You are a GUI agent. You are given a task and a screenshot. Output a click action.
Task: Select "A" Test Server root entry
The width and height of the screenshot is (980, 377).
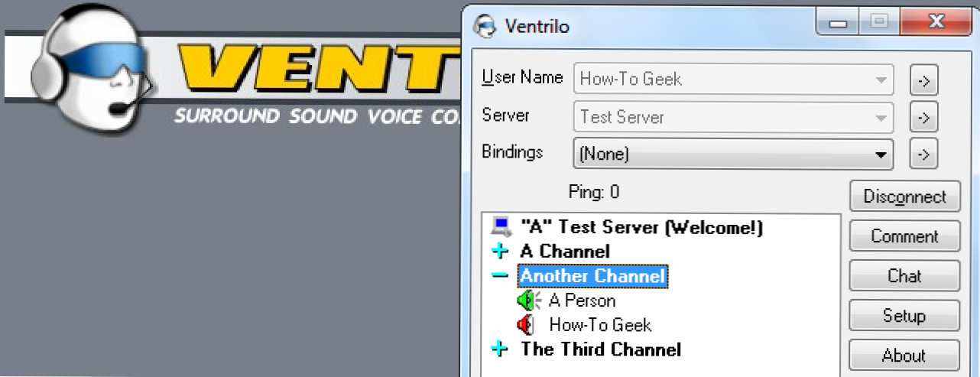[x=641, y=227]
